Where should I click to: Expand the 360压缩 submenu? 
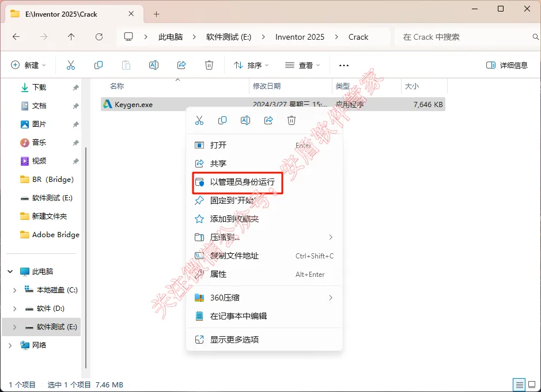pos(331,298)
